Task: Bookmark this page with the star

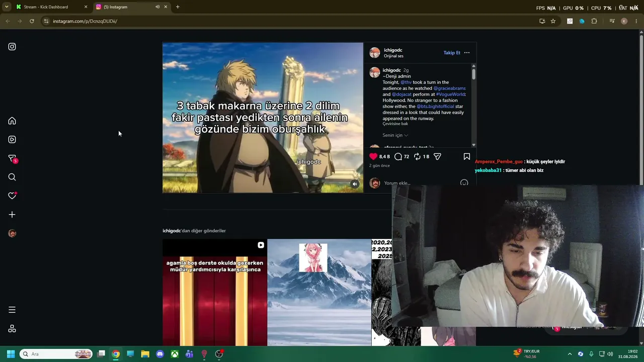Action: click(553, 21)
